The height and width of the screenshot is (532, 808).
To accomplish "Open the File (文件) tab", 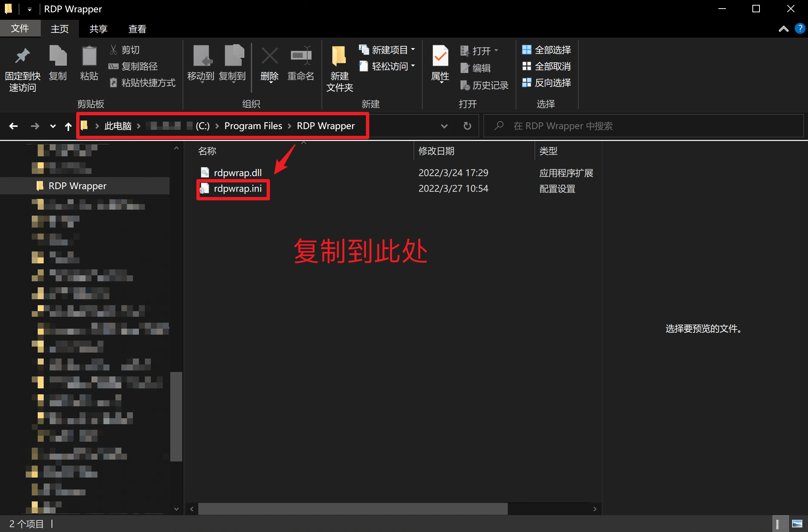I will (20, 29).
